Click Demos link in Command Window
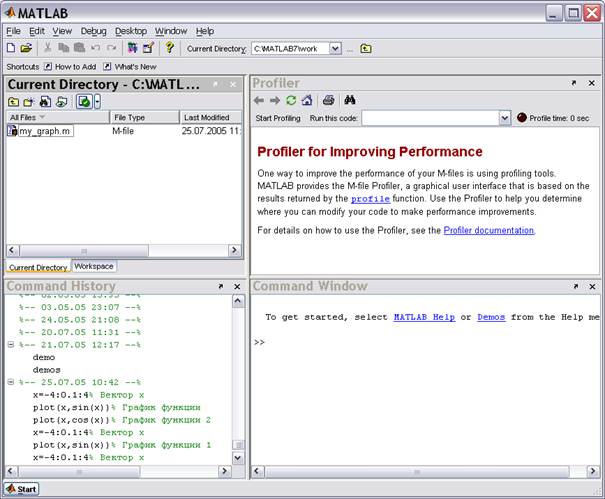 pos(491,317)
